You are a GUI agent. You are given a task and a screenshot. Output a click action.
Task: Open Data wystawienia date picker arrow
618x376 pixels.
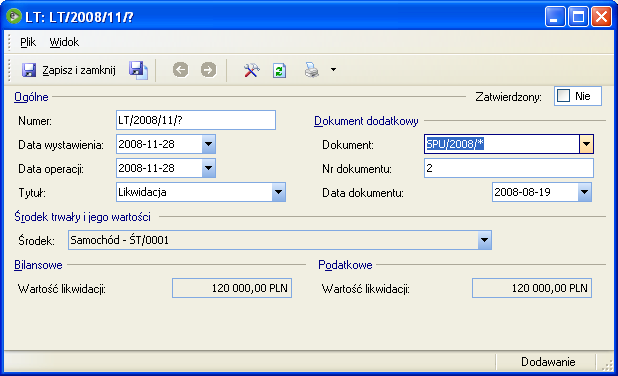pos(208,144)
